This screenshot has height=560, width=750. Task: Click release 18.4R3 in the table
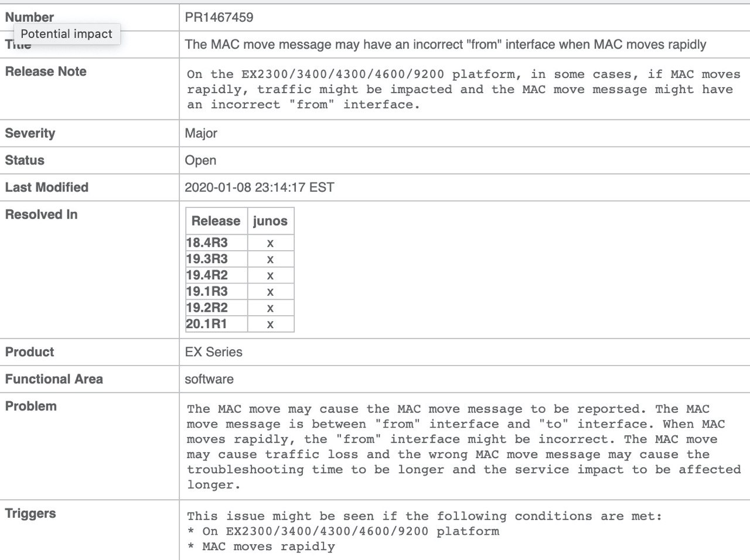207,243
